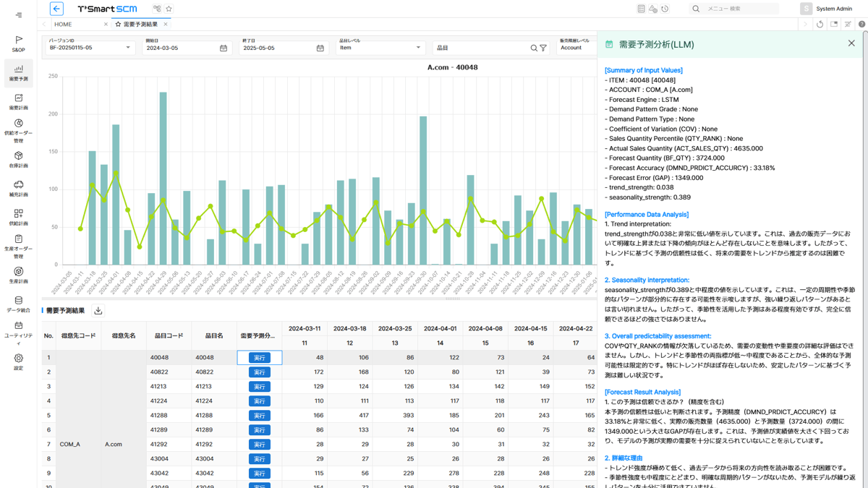The height and width of the screenshot is (488, 868).
Task: Click the filter icon in 品目 field
Action: (x=543, y=48)
